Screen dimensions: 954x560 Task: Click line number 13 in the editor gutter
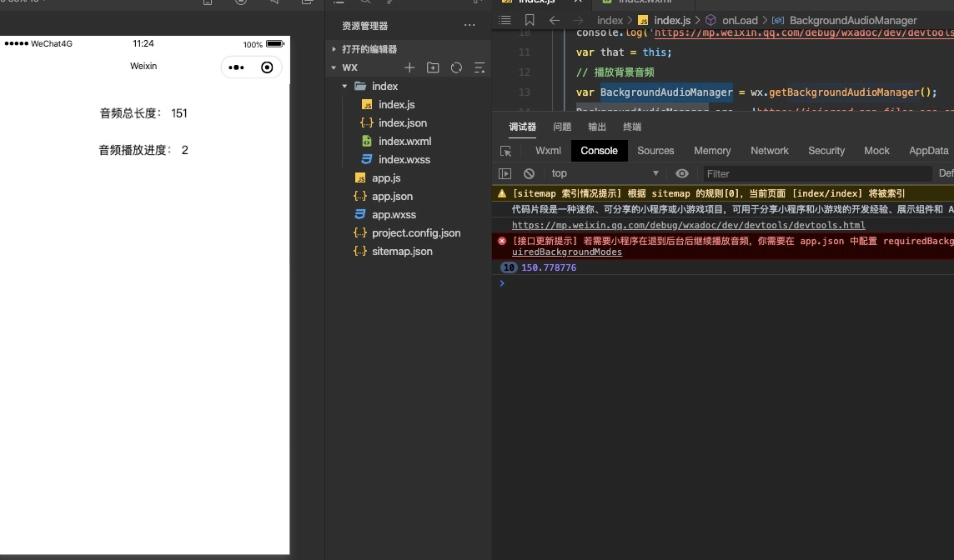coord(525,92)
